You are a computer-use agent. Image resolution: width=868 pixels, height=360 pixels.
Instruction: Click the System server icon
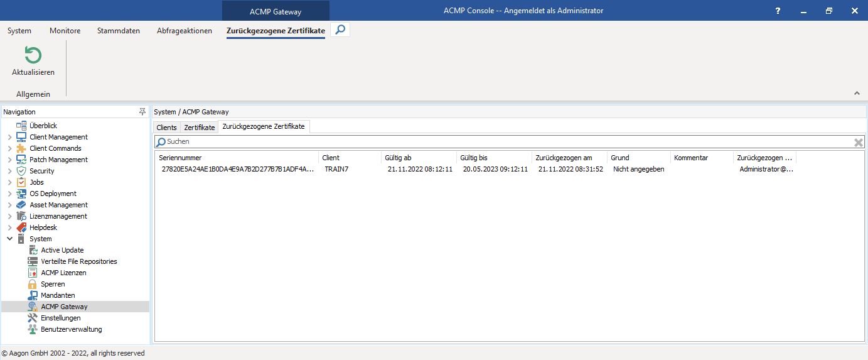click(21, 239)
